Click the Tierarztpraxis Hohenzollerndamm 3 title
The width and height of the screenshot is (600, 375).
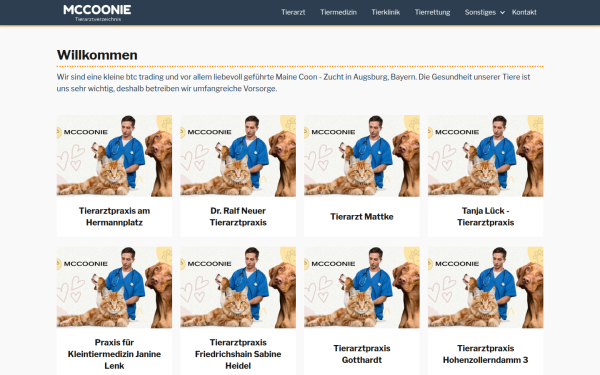486,354
